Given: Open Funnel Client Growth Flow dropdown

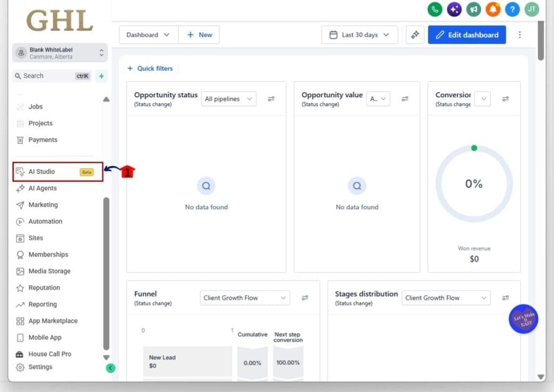Looking at the screenshot, I should click(x=245, y=298).
